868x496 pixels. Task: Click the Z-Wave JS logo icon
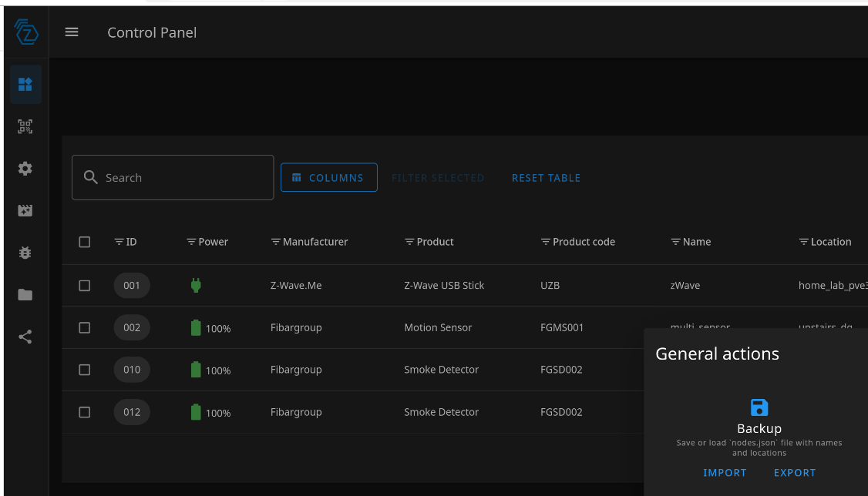[26, 32]
